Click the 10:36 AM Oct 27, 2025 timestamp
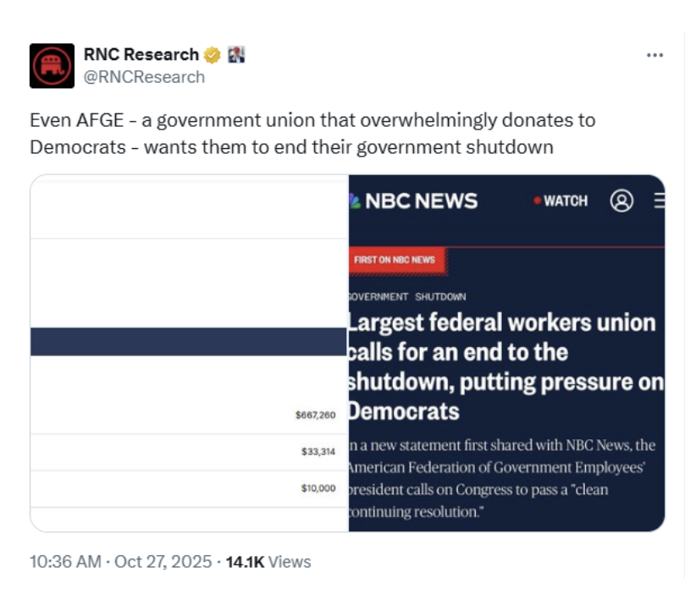The width and height of the screenshot is (696, 616). (120, 562)
